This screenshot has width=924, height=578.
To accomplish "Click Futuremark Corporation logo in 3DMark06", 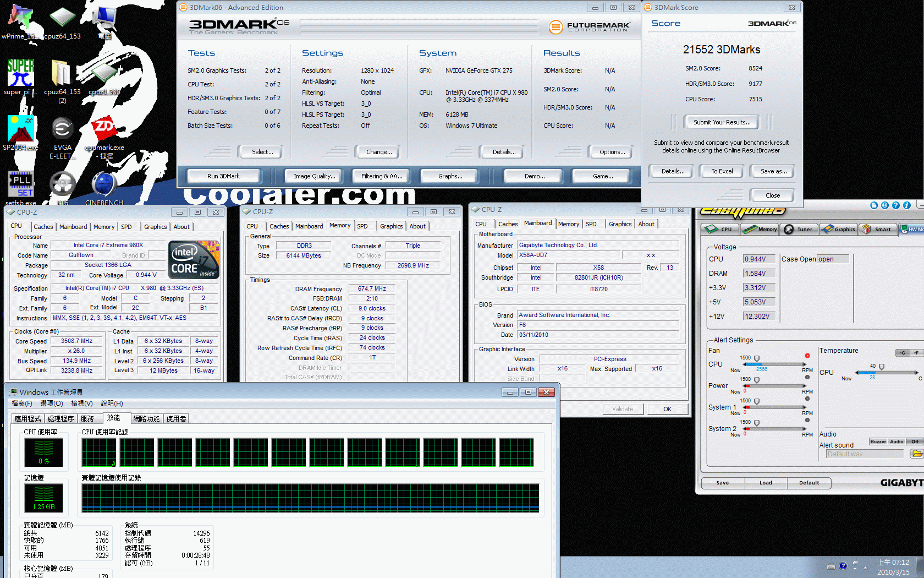I will 588,26.
